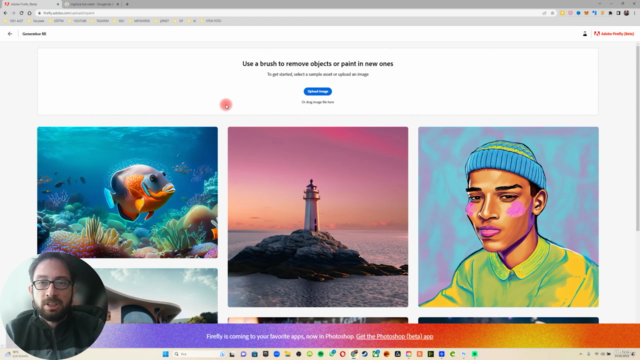The width and height of the screenshot is (640, 360).
Task: Toggle the browser side panel icon
Action: click(618, 13)
